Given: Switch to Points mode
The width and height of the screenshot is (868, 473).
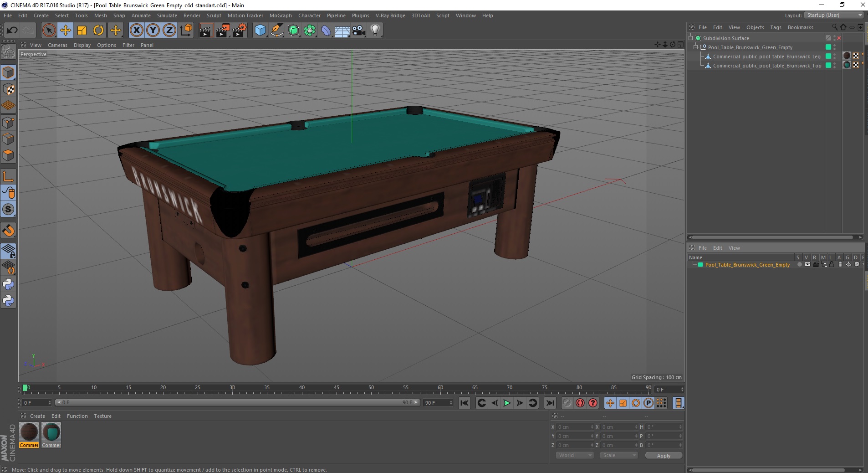Looking at the screenshot, I should click(x=8, y=123).
